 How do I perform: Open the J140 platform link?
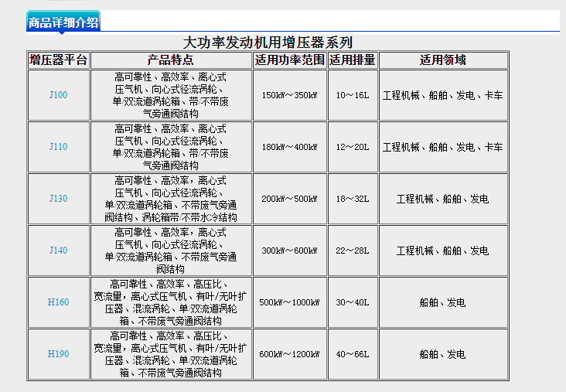click(x=59, y=251)
